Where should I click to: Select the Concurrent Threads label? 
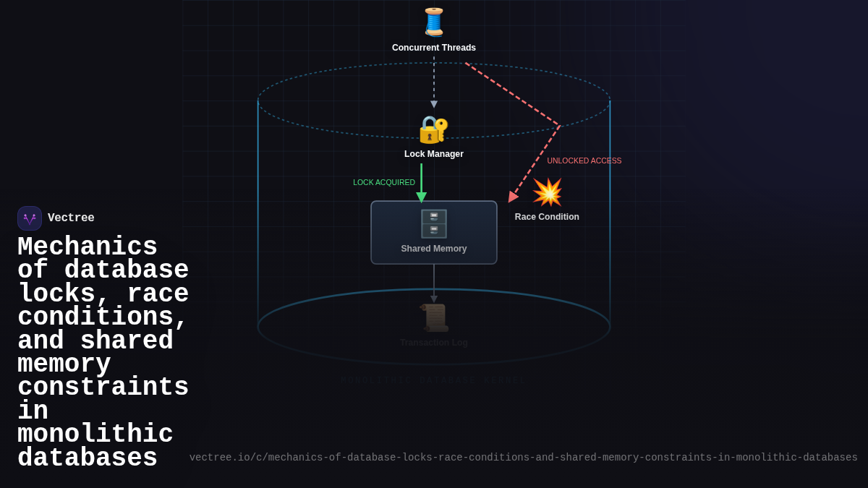pos(434,48)
